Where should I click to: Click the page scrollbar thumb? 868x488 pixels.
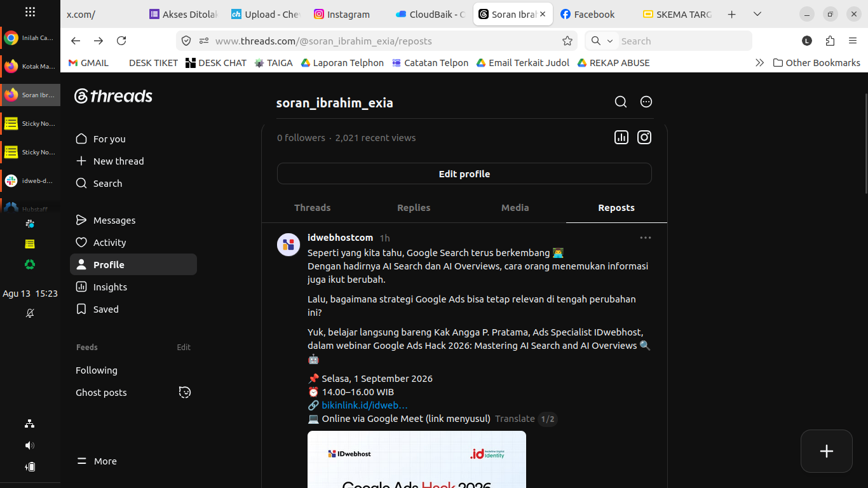[x=865, y=144]
